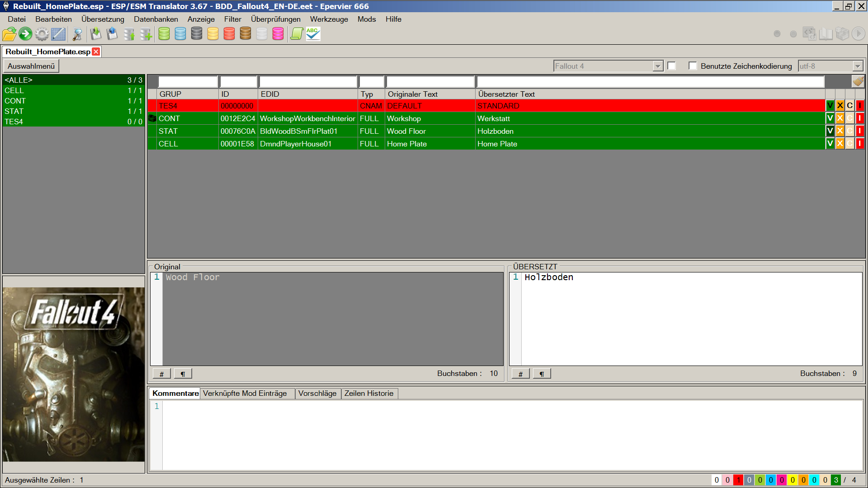868x488 pixels.
Task: Click the pink database cylinder icon
Action: click(278, 34)
